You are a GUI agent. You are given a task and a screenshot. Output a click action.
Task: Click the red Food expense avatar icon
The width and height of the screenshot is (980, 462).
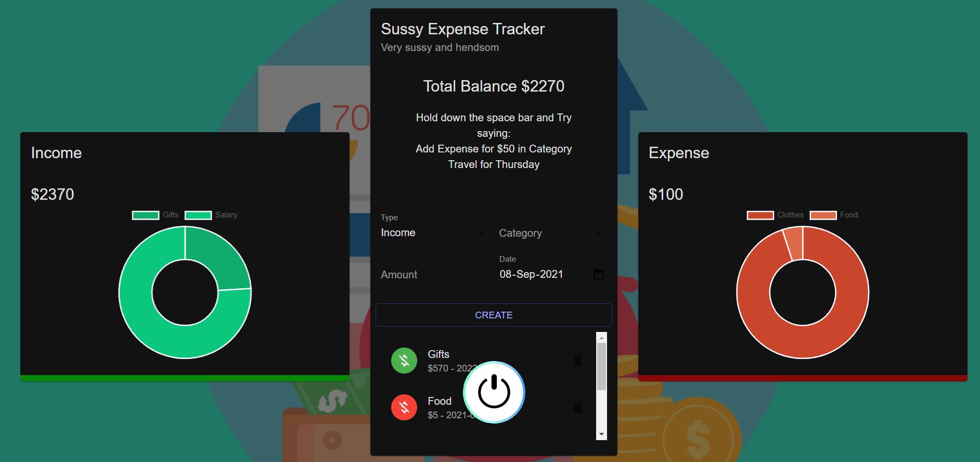(x=404, y=407)
